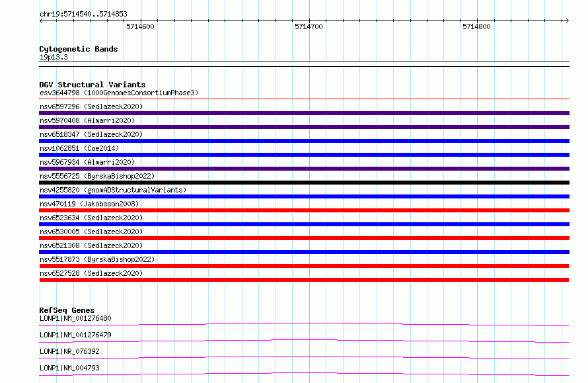
Task: Click ruler position label 5714700
Action: coord(309,26)
